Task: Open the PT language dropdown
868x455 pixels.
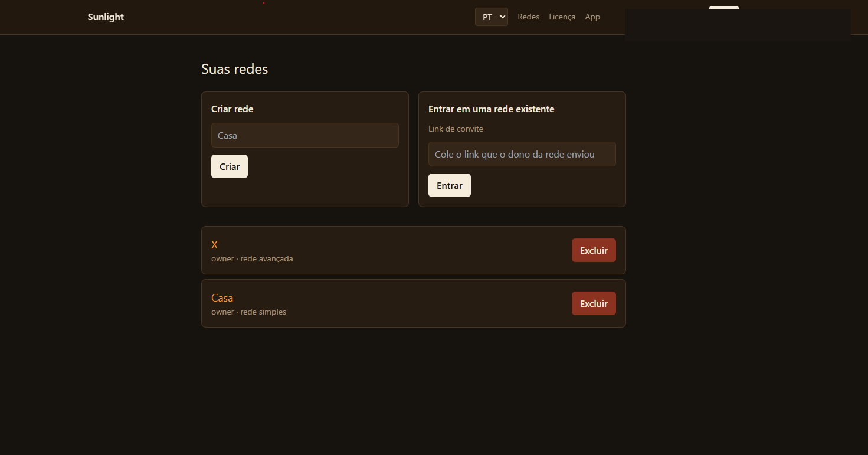Action: point(491,17)
